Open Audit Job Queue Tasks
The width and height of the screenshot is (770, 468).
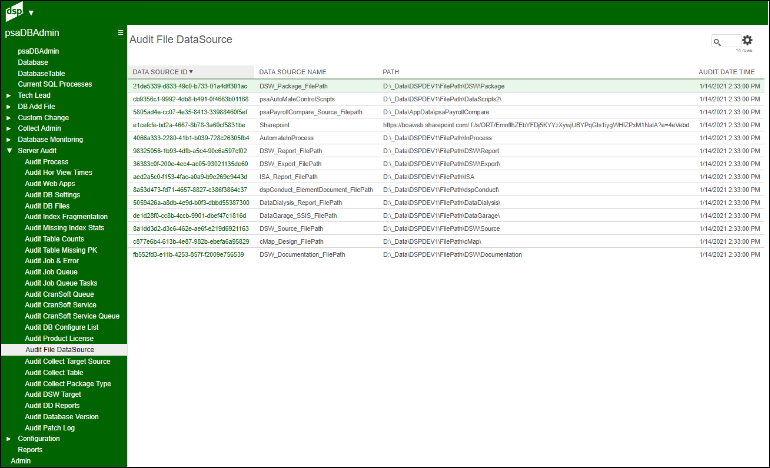point(61,283)
